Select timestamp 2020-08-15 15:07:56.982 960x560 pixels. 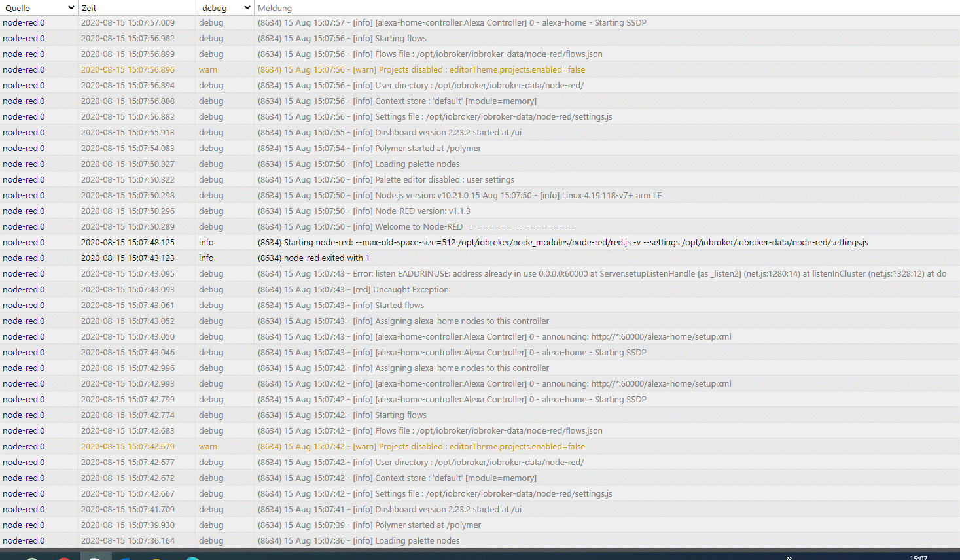coord(128,39)
